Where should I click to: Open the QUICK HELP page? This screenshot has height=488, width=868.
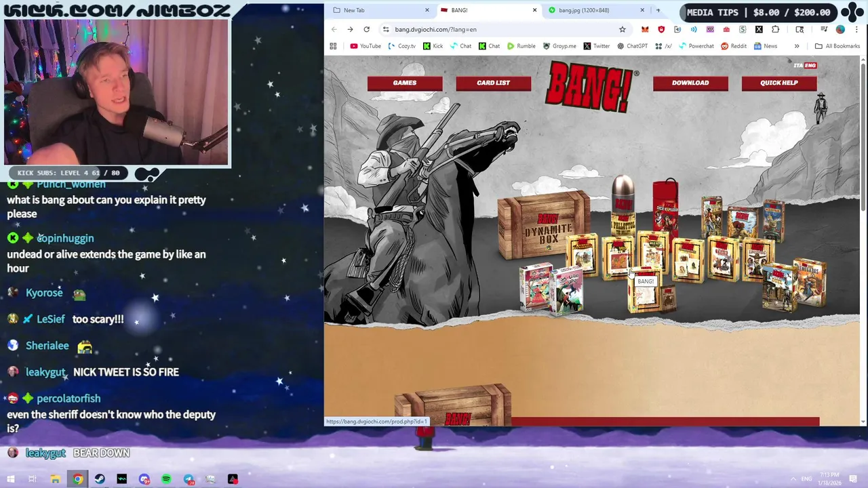[778, 83]
